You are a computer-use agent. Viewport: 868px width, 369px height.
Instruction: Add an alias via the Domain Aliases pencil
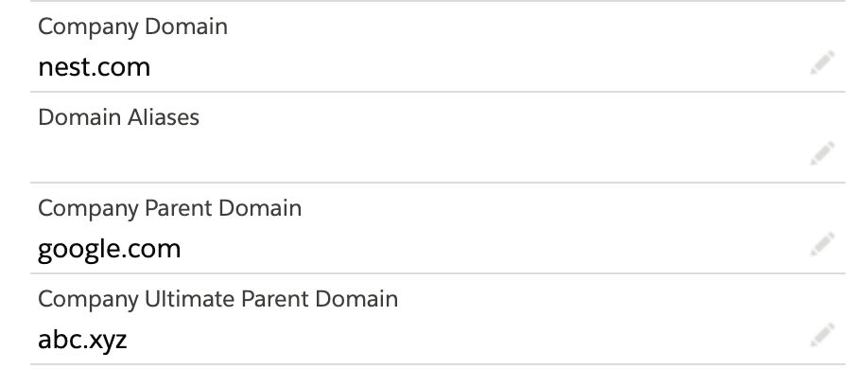coord(823,153)
